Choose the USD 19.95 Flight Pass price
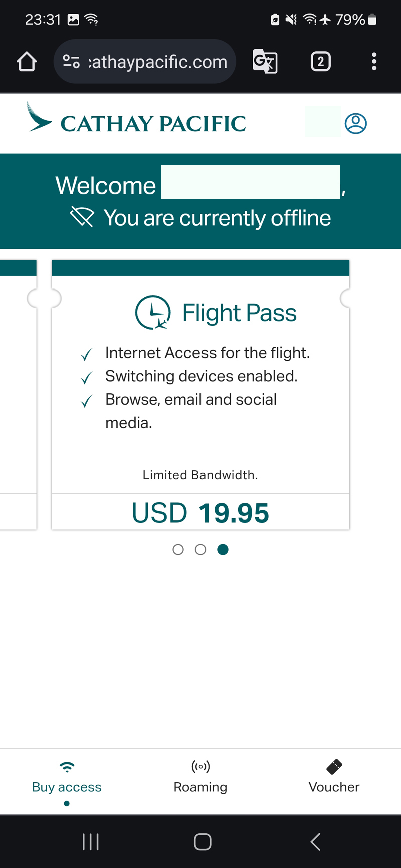Viewport: 401px width, 868px height. [200, 513]
